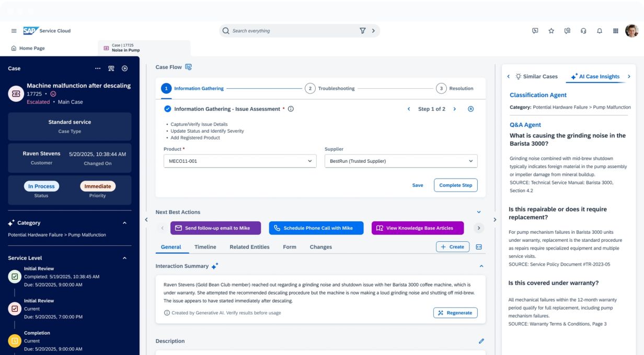Collapse the Category section in the sidebar
Image resolution: width=644 pixels, height=355 pixels.
click(x=124, y=223)
